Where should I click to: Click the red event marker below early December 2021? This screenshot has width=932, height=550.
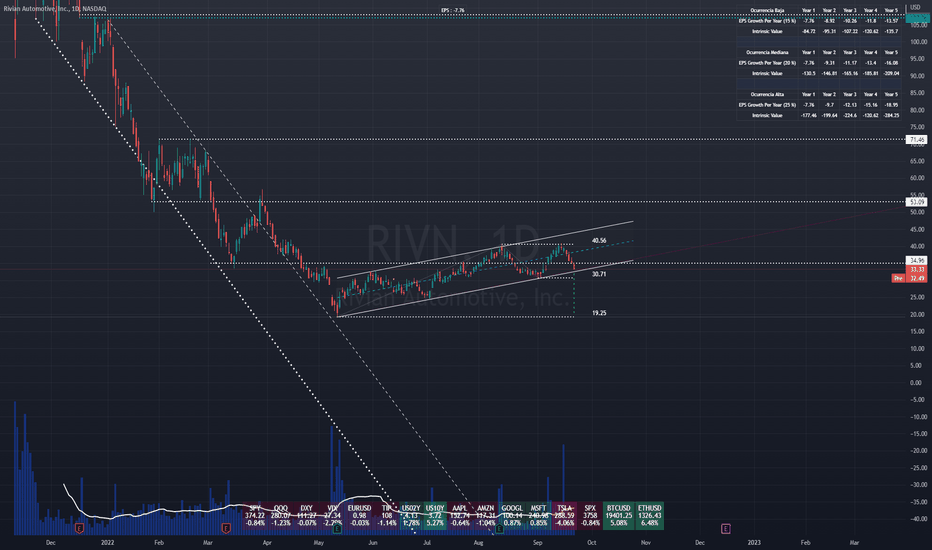[79, 528]
